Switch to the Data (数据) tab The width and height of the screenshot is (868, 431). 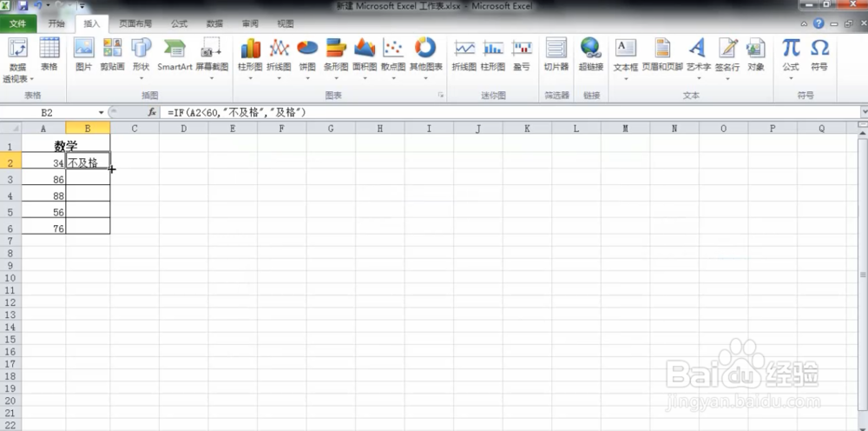point(214,23)
